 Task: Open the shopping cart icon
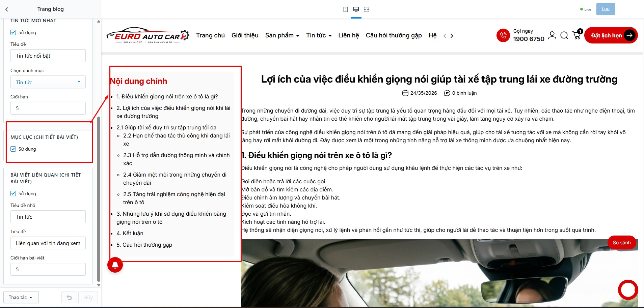tap(577, 35)
